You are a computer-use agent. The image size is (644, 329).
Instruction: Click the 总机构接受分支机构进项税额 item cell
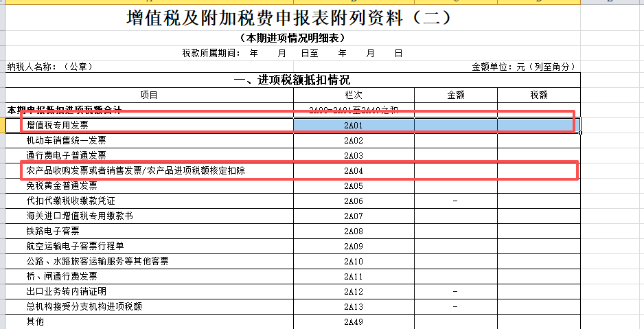pyautogui.click(x=149, y=307)
